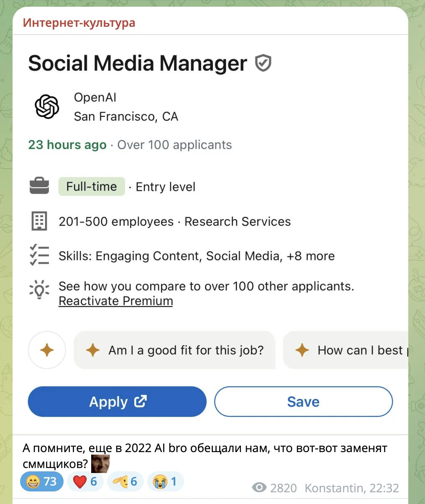Open the Интернет-культура channel name
The height and width of the screenshot is (504, 425).
(79, 22)
